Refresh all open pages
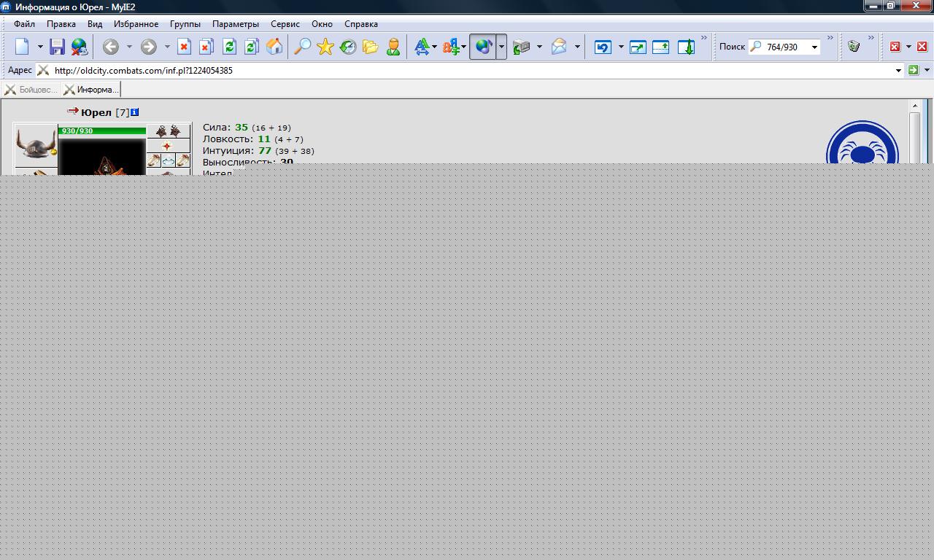Viewport: 934px width, 560px height. 251,47
